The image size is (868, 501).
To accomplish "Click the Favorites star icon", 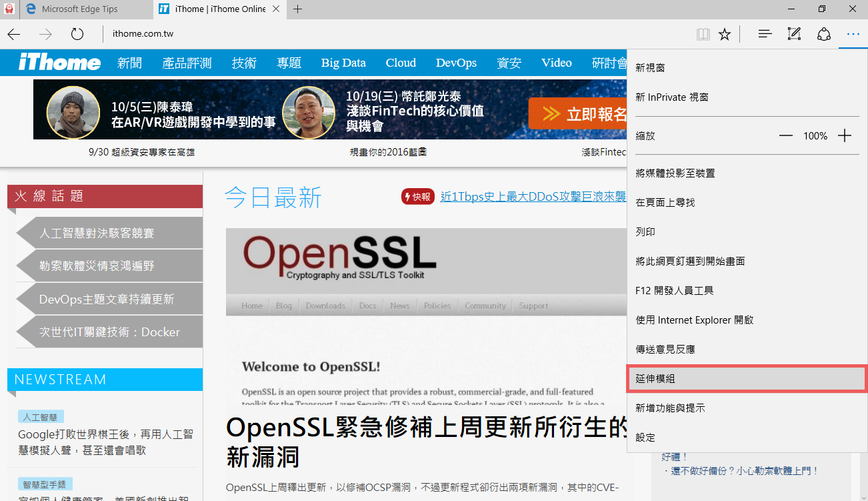I will click(x=725, y=34).
